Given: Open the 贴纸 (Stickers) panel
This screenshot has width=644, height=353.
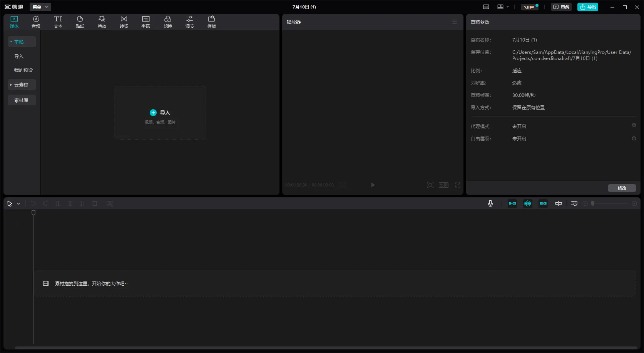Looking at the screenshot, I should (x=80, y=22).
